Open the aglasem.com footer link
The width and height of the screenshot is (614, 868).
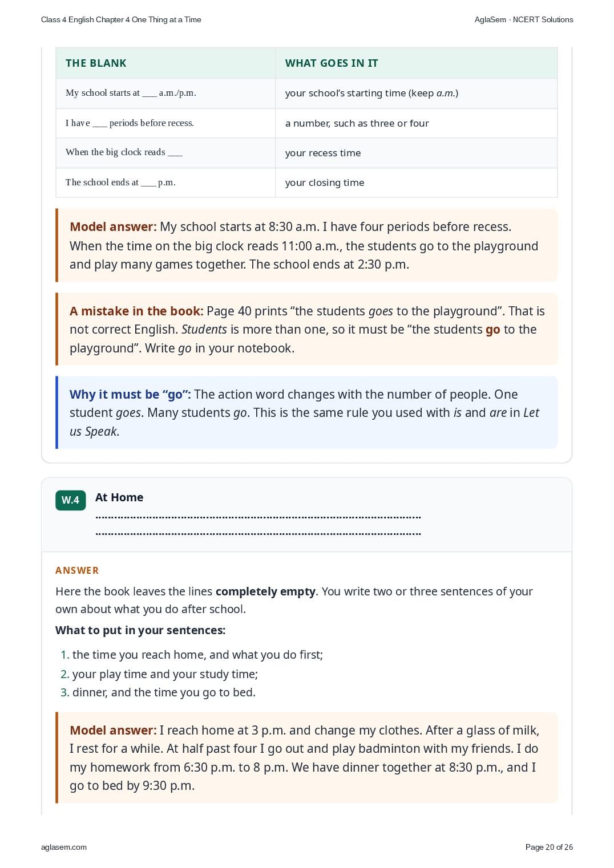pos(64,847)
